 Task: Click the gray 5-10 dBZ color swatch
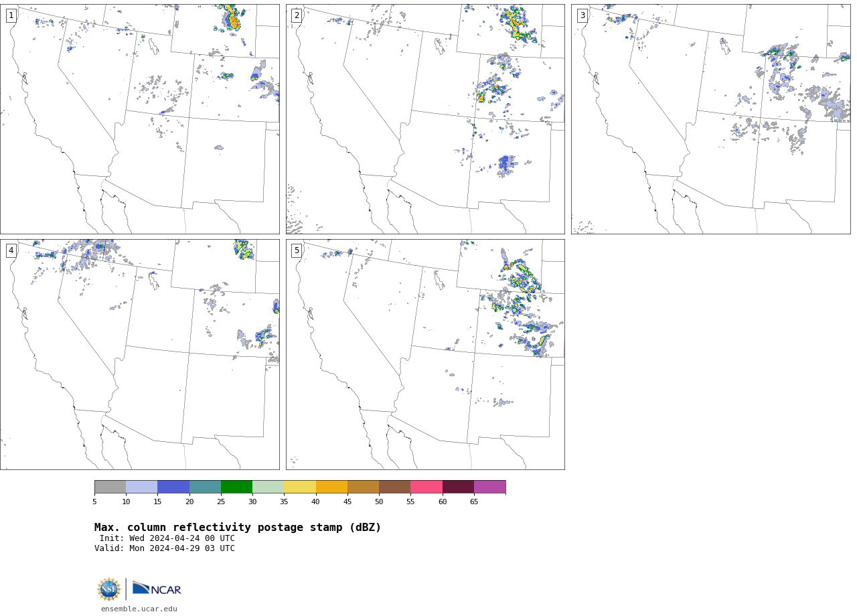(x=110, y=487)
